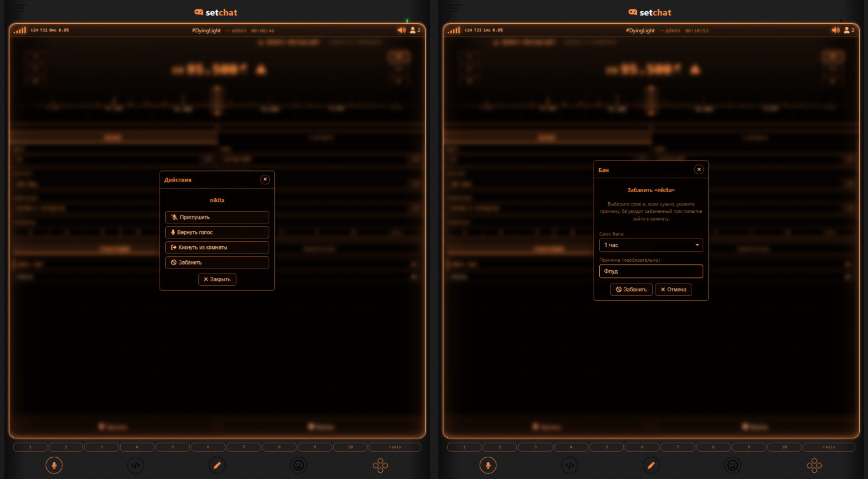Image resolution: width=868 pixels, height=479 pixels.
Task: Open the code icon in right window
Action: [x=570, y=465]
